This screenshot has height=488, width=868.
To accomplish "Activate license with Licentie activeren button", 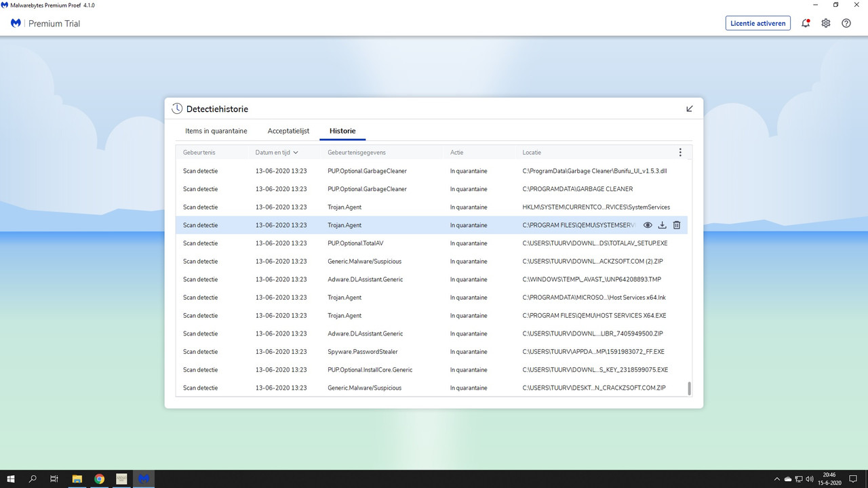I will click(x=758, y=23).
